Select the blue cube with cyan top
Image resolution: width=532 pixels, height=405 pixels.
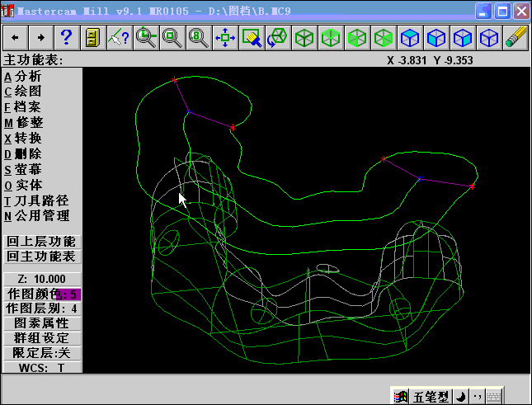410,38
